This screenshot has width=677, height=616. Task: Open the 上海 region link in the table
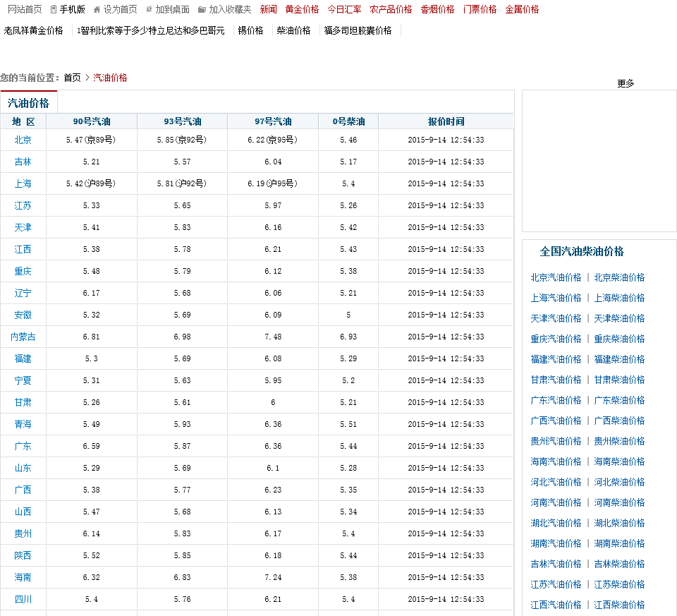(x=23, y=183)
